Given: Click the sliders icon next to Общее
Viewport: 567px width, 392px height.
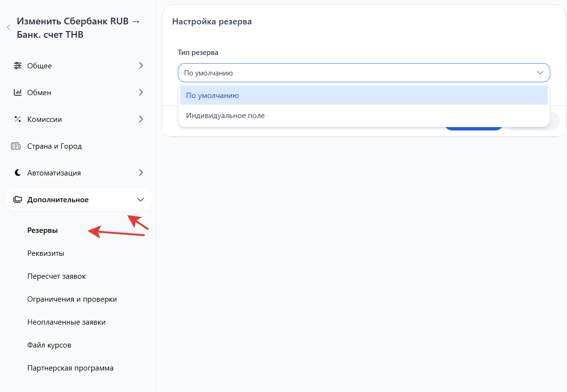Looking at the screenshot, I should (x=17, y=65).
